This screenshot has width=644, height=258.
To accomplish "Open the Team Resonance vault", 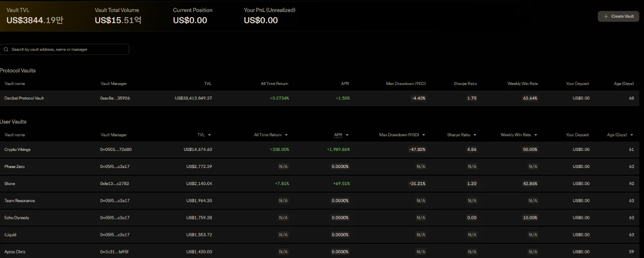I will coord(20,201).
